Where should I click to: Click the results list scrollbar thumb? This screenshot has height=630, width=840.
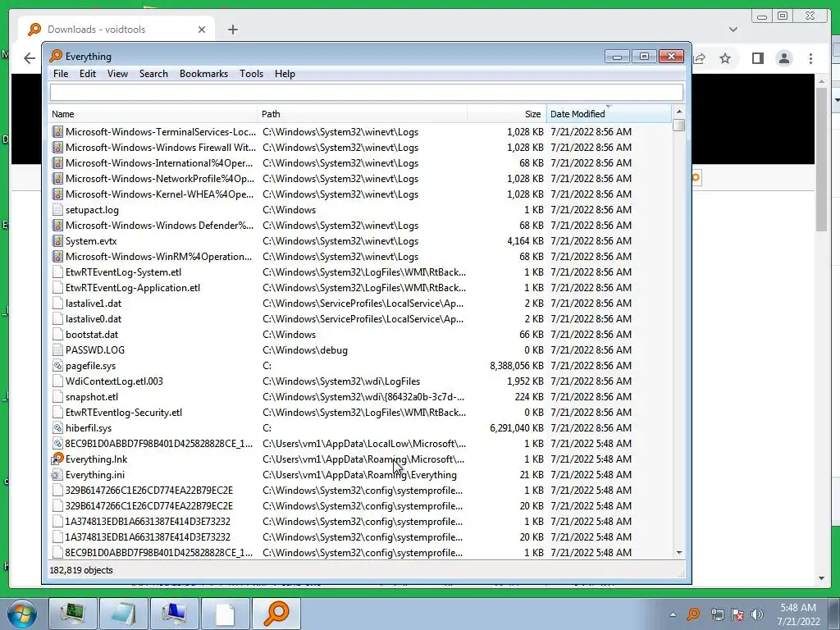(x=678, y=125)
